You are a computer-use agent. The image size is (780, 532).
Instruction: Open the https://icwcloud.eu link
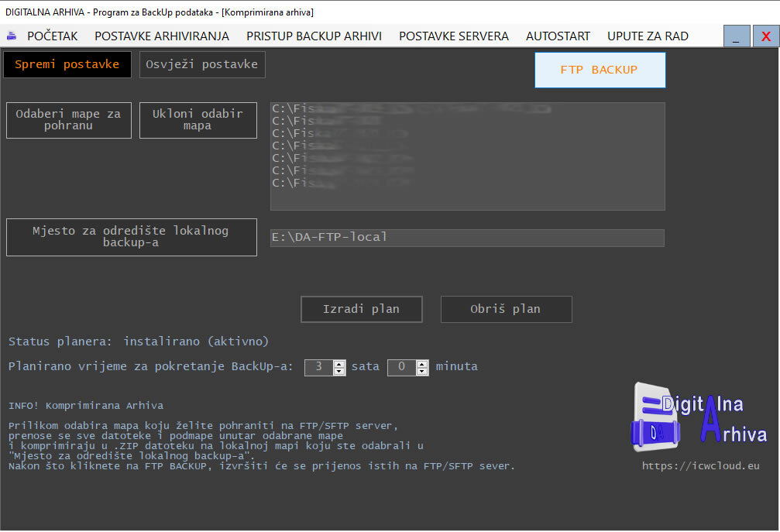click(x=700, y=466)
